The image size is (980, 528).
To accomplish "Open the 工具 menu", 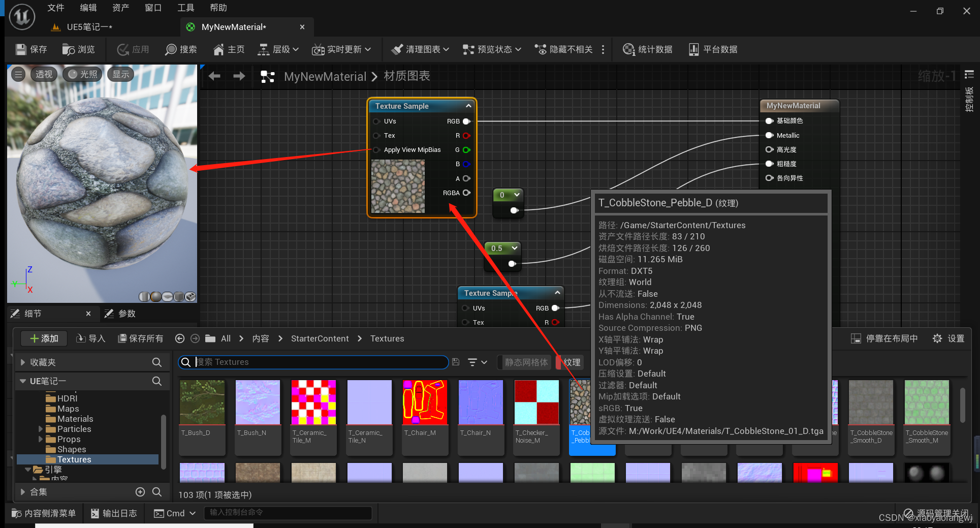I will click(x=185, y=8).
